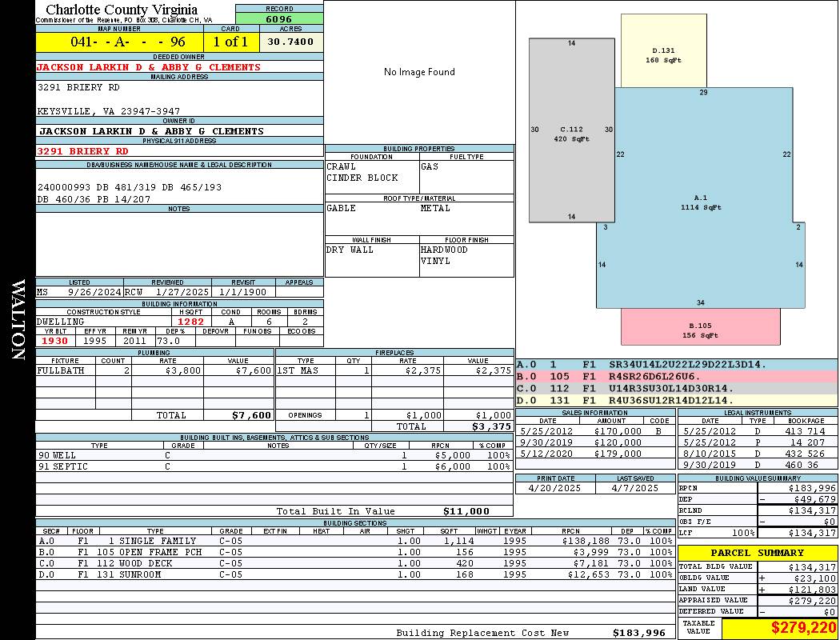
Task: Click sale entry 5/25/2012 $170,000
Action: (596, 431)
